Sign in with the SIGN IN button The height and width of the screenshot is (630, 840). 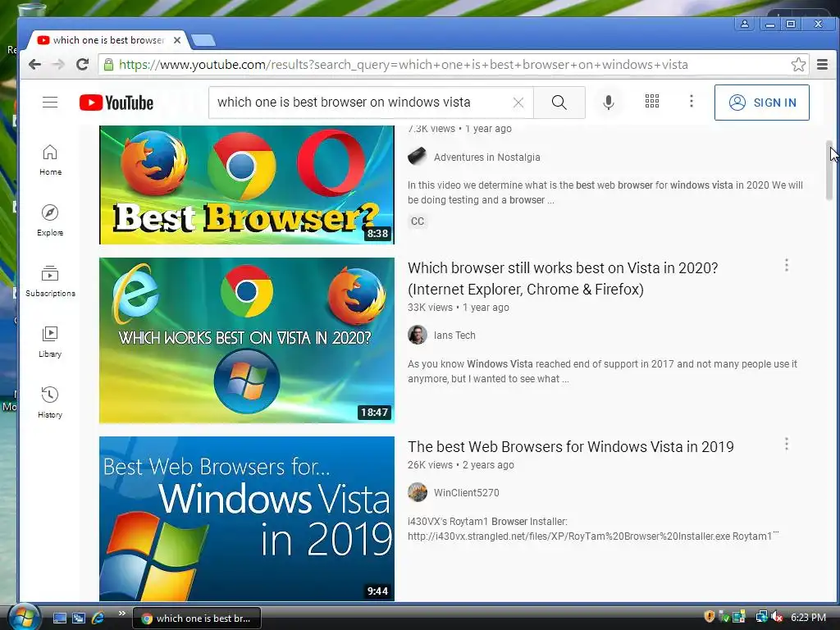(x=761, y=103)
